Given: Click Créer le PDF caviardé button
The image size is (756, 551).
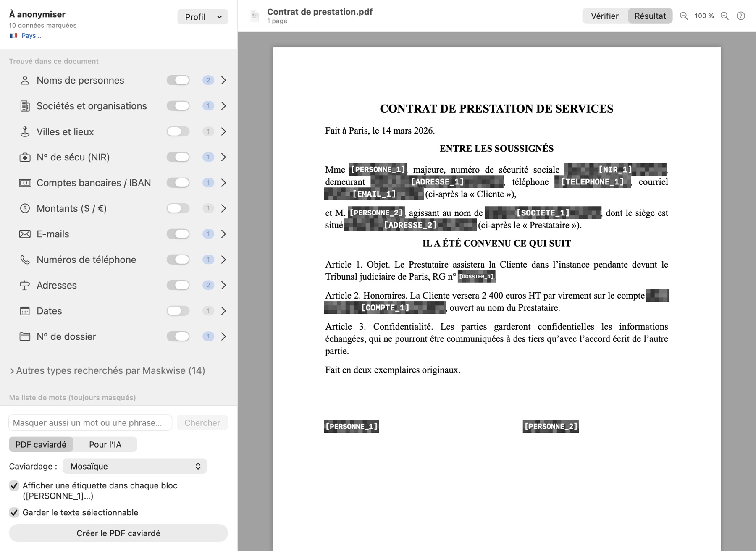Looking at the screenshot, I should [118, 533].
